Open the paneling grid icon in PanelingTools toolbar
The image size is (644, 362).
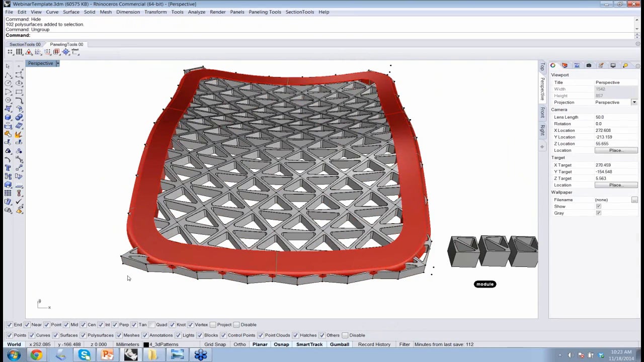(19, 52)
